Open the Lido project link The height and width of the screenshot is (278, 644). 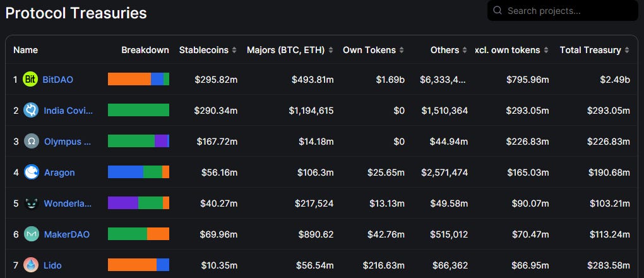[x=52, y=265]
